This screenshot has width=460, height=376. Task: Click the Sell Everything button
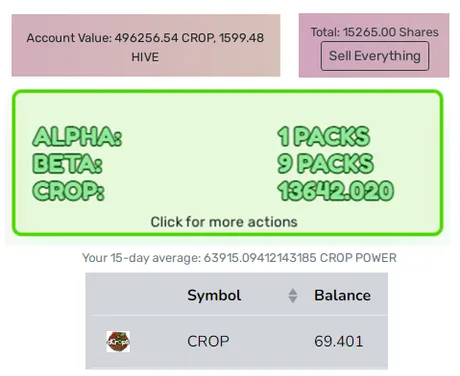tap(375, 56)
